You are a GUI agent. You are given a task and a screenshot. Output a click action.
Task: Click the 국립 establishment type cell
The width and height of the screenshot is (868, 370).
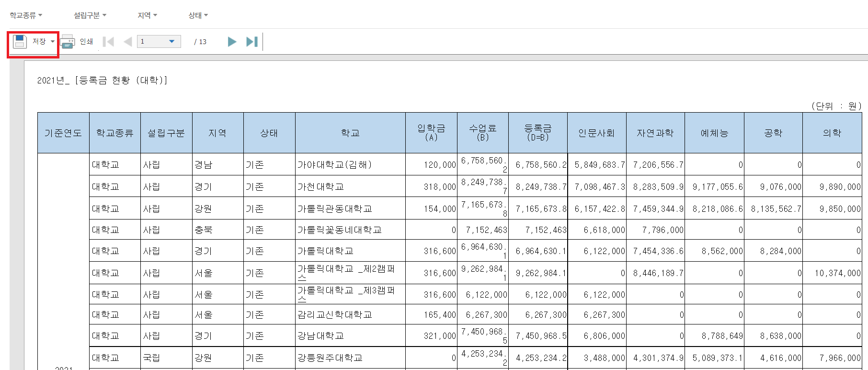[x=166, y=358]
